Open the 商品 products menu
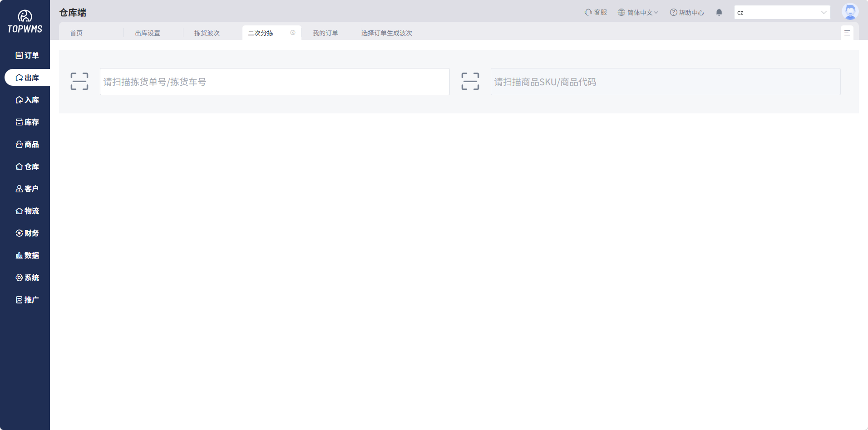 [x=27, y=144]
